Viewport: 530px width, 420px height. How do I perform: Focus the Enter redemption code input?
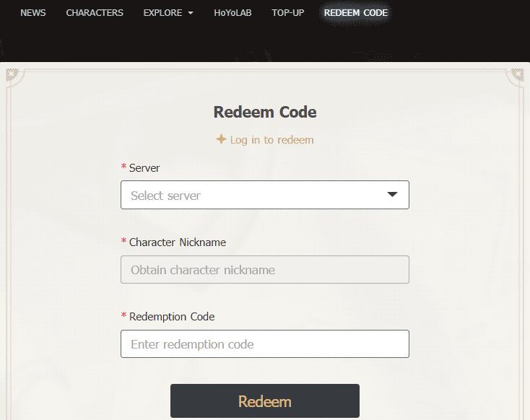pos(264,344)
